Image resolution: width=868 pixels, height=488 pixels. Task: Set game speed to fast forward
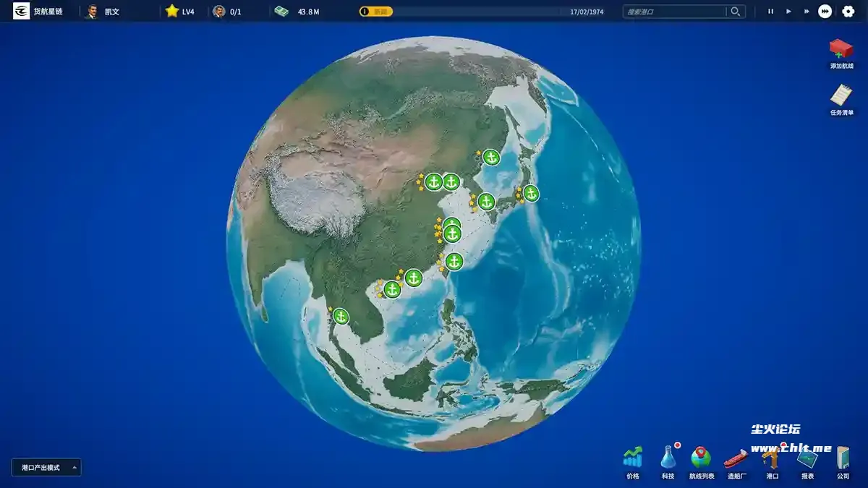tap(807, 12)
